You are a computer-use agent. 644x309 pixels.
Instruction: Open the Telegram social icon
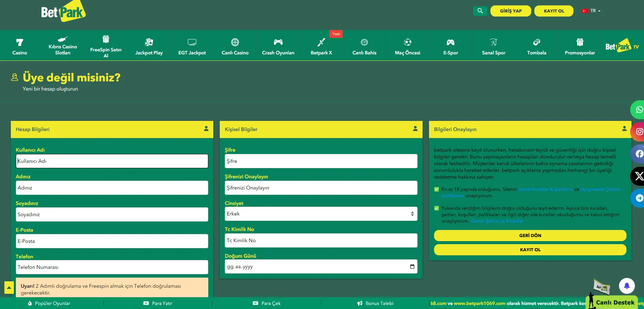point(639,198)
